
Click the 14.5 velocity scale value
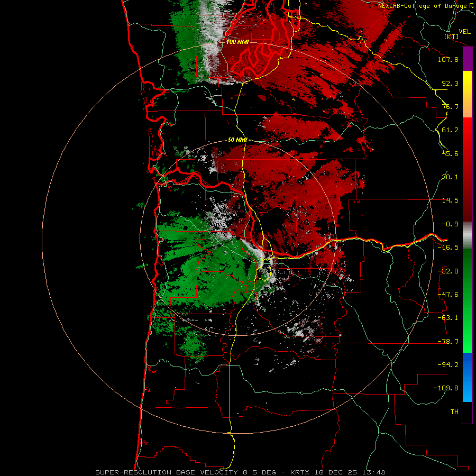tap(450, 200)
